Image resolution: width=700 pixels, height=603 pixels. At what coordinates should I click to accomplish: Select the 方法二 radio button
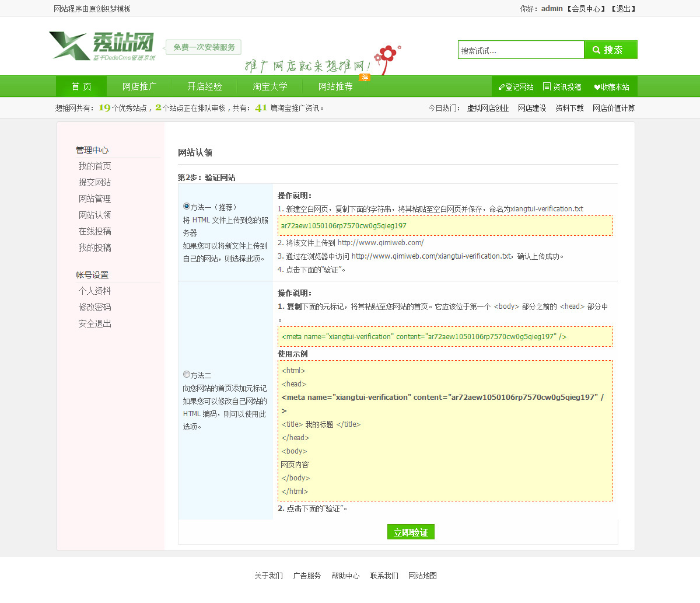[x=187, y=375]
